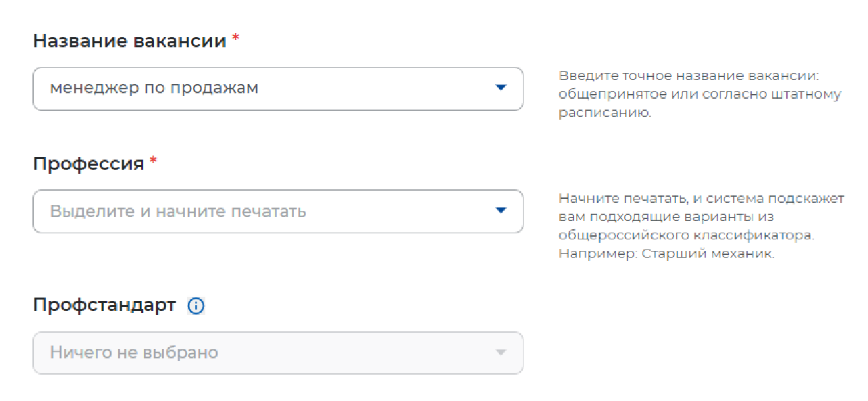Click the word 'расписанию.' in the hint

coord(605,113)
